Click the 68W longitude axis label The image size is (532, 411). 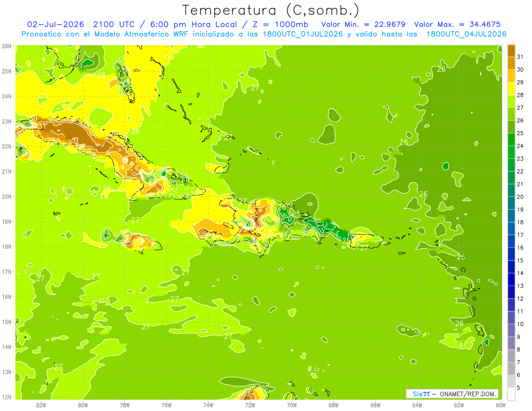[x=333, y=405]
